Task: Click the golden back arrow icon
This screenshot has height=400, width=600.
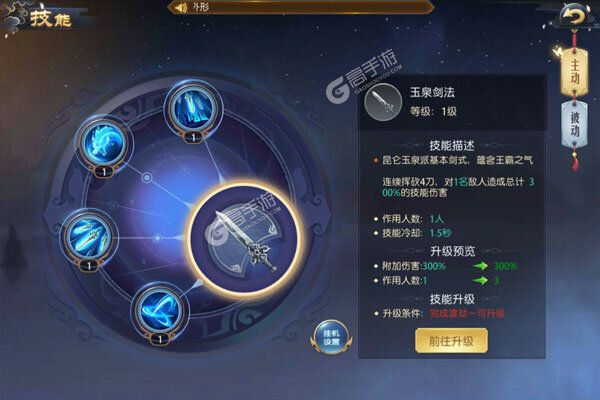Action: pos(573,16)
